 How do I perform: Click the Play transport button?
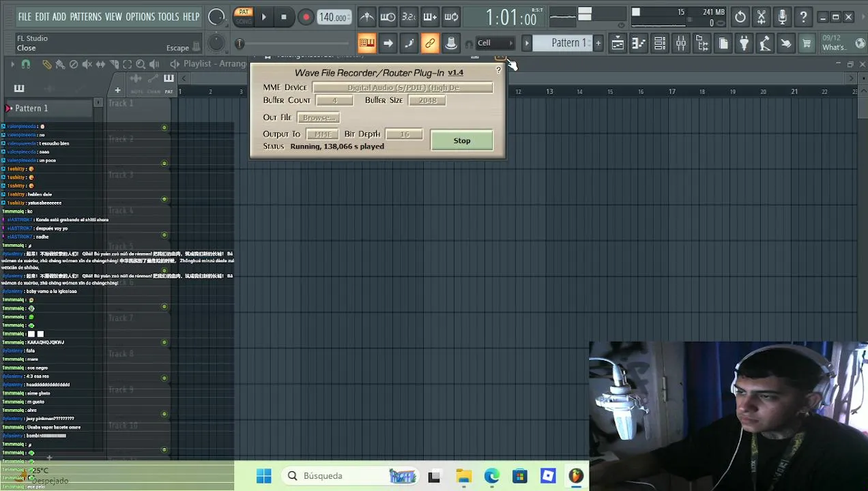[264, 17]
